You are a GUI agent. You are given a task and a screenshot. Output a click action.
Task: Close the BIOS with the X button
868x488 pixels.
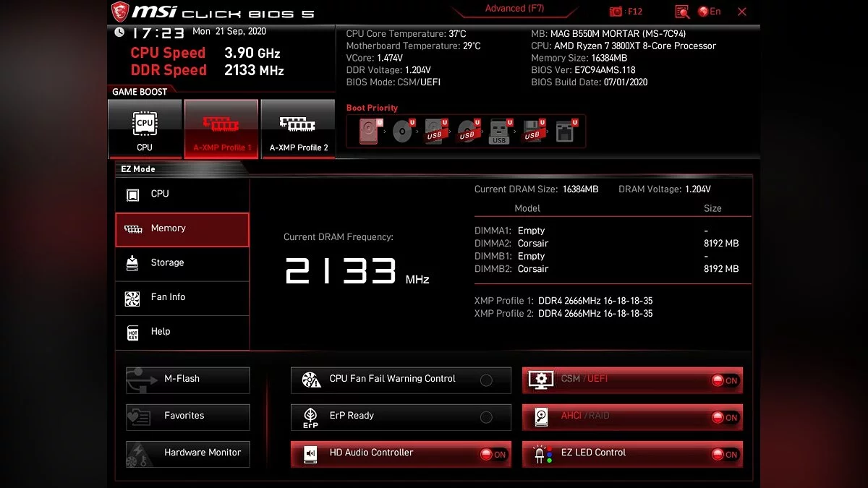coord(741,12)
